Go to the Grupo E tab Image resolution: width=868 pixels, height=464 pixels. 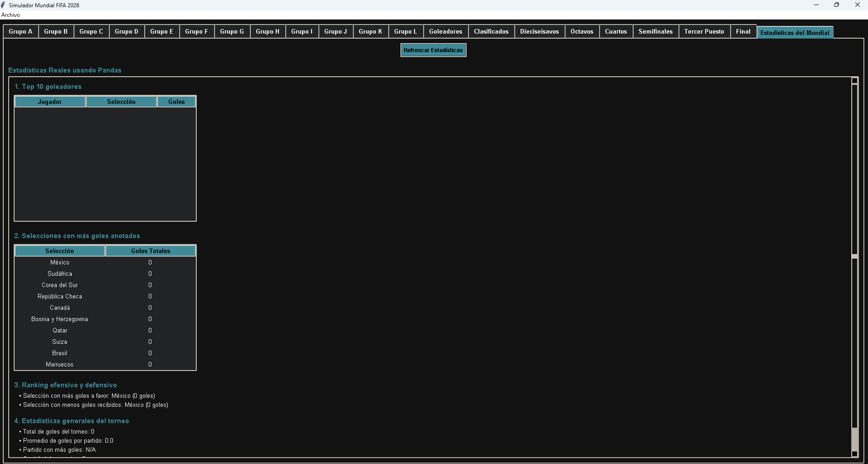tap(162, 31)
